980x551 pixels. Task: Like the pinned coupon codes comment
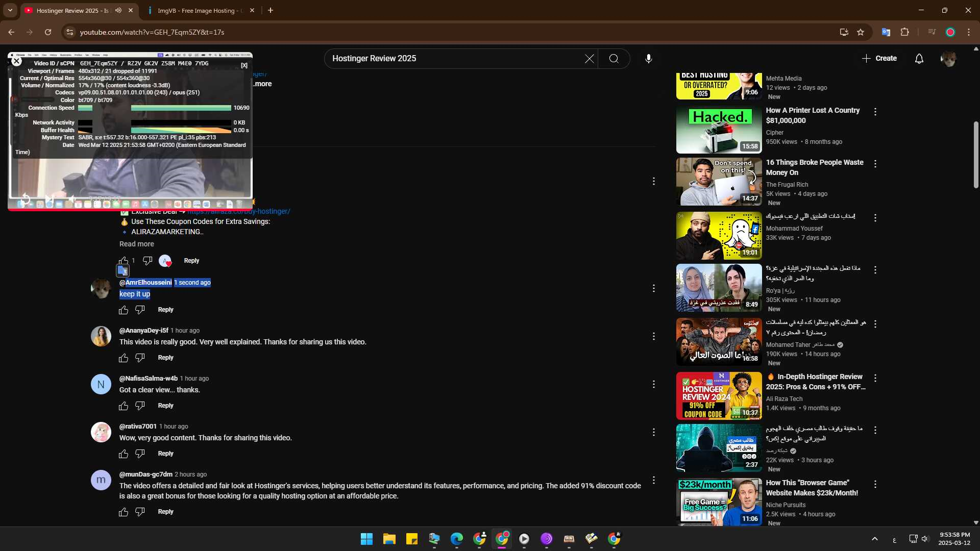(x=124, y=261)
